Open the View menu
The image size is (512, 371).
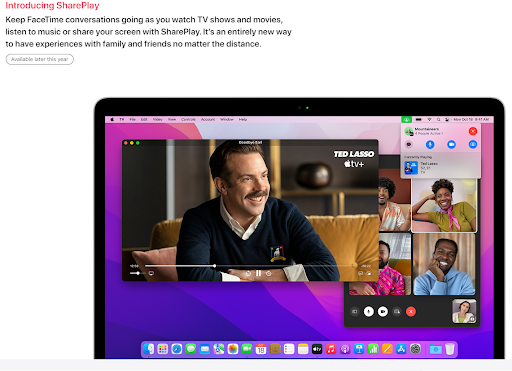click(x=172, y=119)
